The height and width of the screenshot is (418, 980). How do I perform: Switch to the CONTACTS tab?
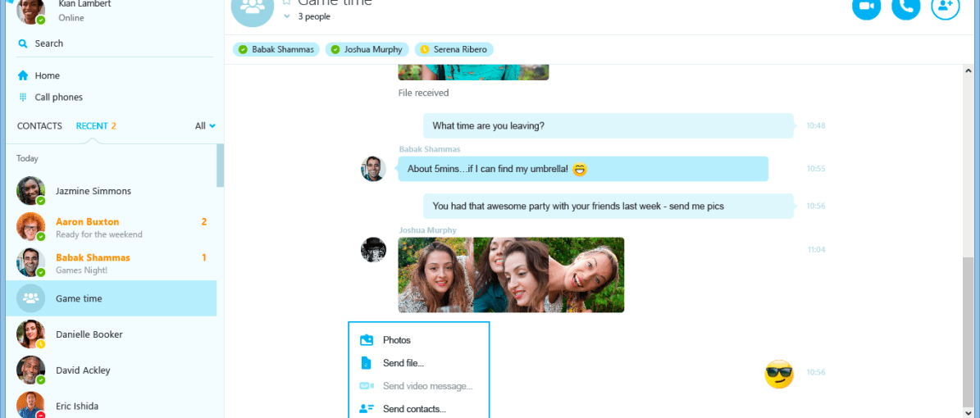click(39, 125)
